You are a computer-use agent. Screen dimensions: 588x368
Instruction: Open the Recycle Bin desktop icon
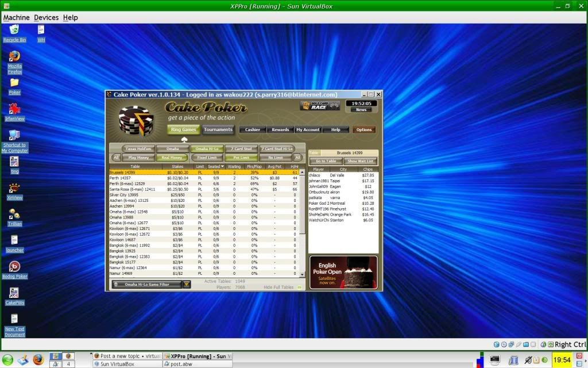tap(14, 30)
